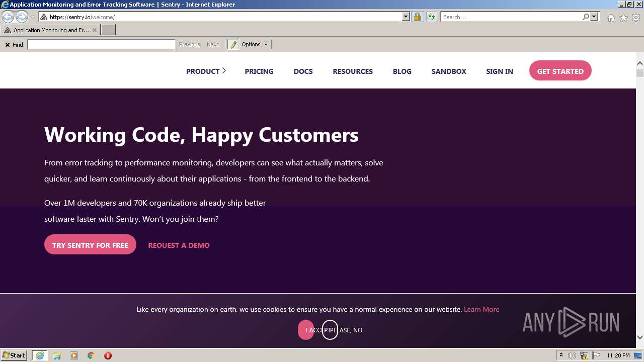644x362 pixels.
Task: Click the red Opera-like taskbar icon
Action: pyautogui.click(x=108, y=355)
